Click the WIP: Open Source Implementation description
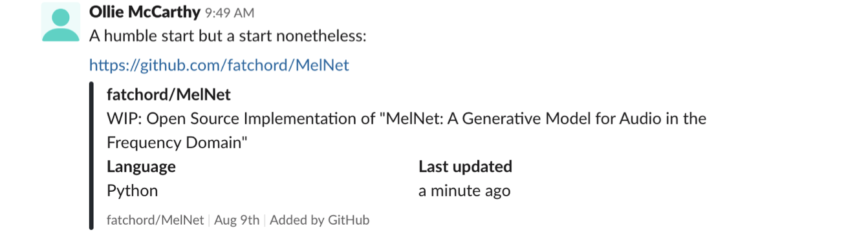868x248 pixels. (406, 119)
